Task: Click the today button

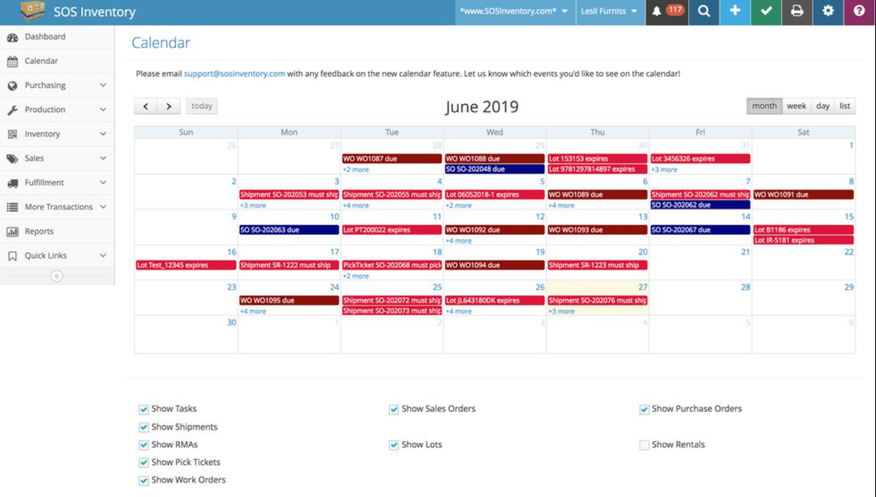Action: pyautogui.click(x=202, y=106)
